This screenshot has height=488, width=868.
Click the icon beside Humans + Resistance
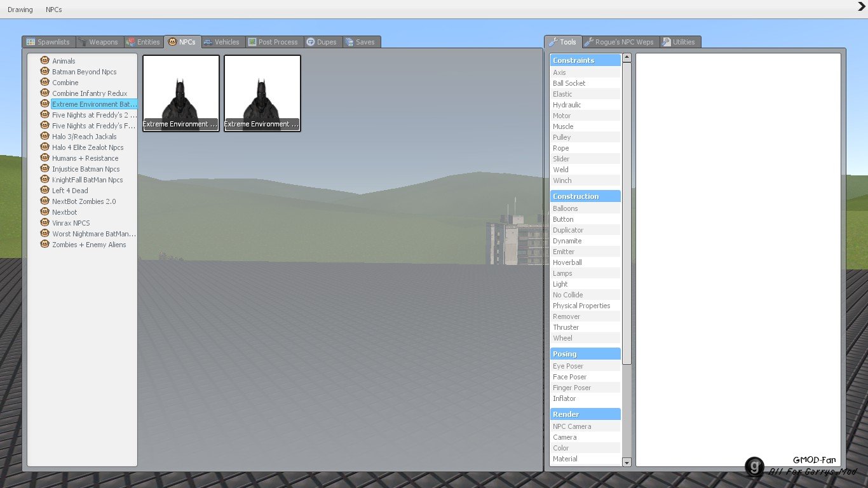click(x=45, y=158)
